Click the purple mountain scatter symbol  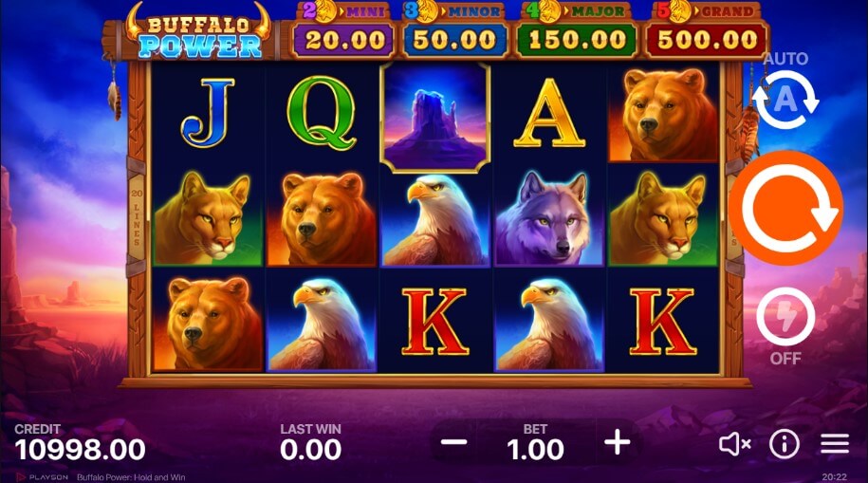click(x=435, y=117)
